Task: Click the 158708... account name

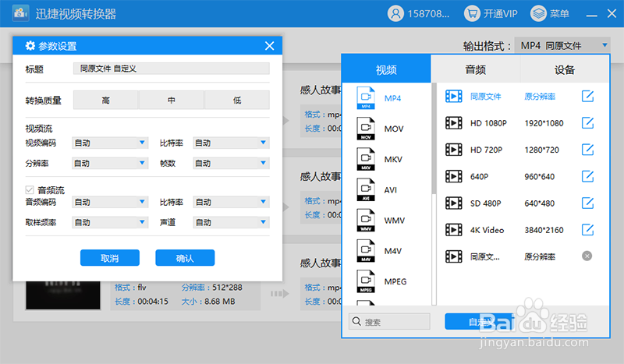Action: [x=428, y=14]
